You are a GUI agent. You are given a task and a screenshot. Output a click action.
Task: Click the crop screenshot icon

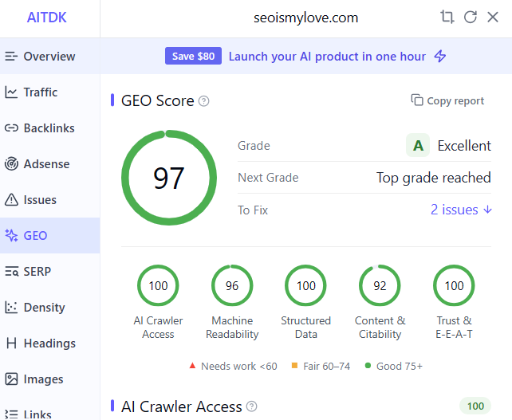[x=447, y=17]
